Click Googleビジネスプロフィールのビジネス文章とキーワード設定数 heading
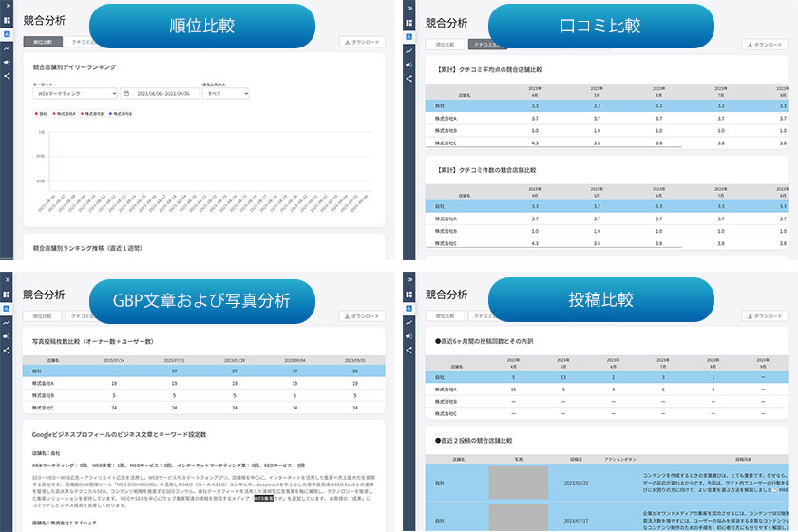This screenshot has width=798, height=532. pos(119,435)
